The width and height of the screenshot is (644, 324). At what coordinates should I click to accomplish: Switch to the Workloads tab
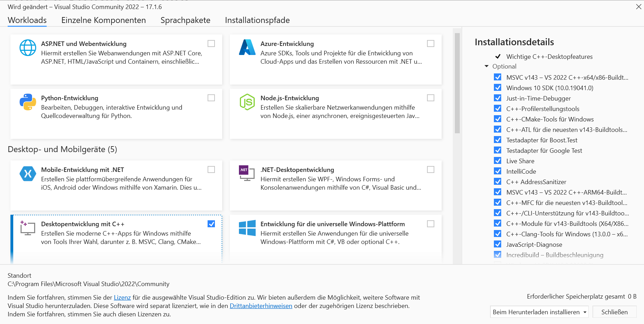click(27, 20)
